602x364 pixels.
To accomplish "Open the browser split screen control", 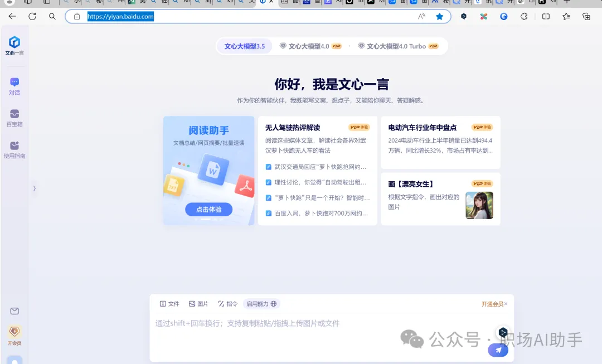I will coord(545,16).
